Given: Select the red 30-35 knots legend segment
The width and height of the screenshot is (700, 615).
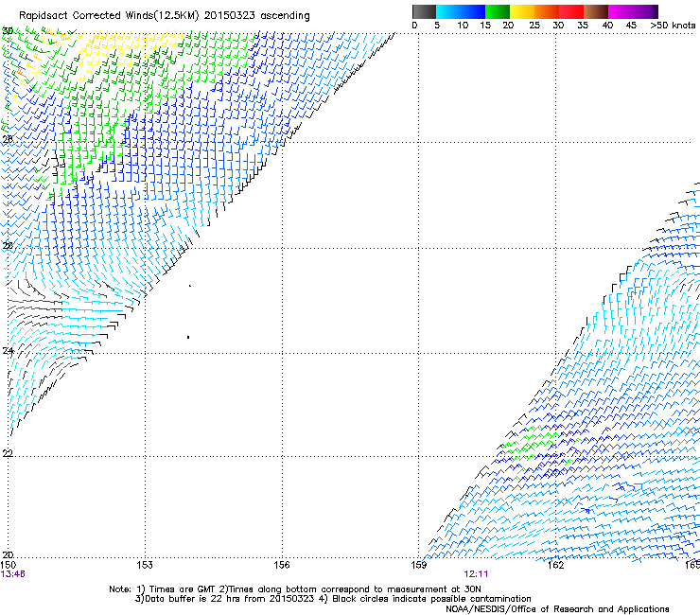Looking at the screenshot, I should pos(571,11).
